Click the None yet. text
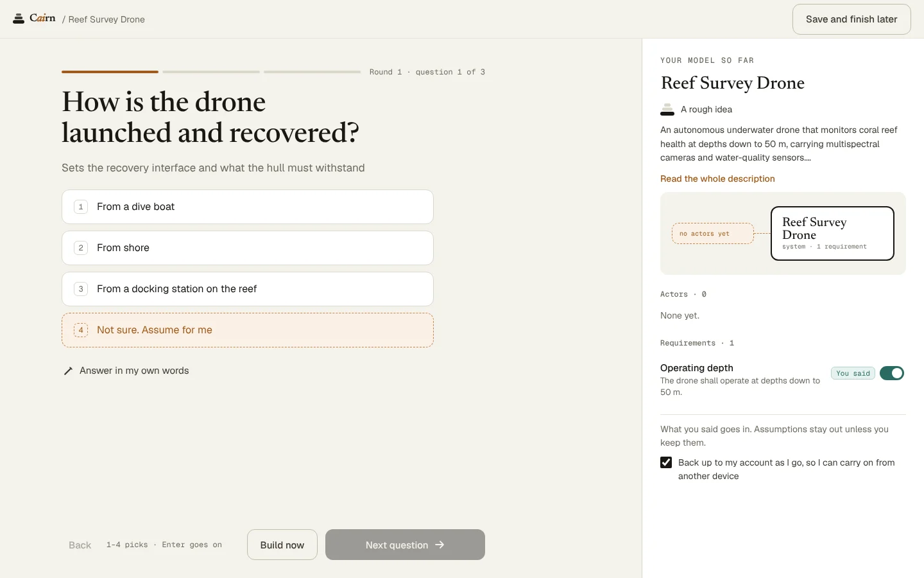The width and height of the screenshot is (924, 578). coord(680,315)
